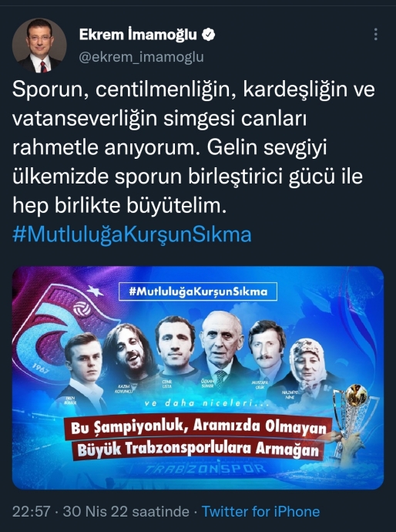This screenshot has width=396, height=532.
Task: Click the blue verified checkmark badge
Action: point(209,35)
